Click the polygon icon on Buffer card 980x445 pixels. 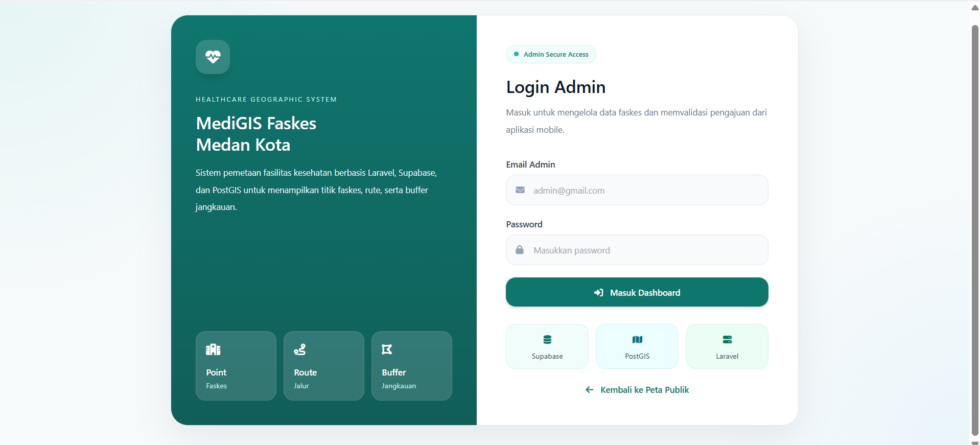387,349
